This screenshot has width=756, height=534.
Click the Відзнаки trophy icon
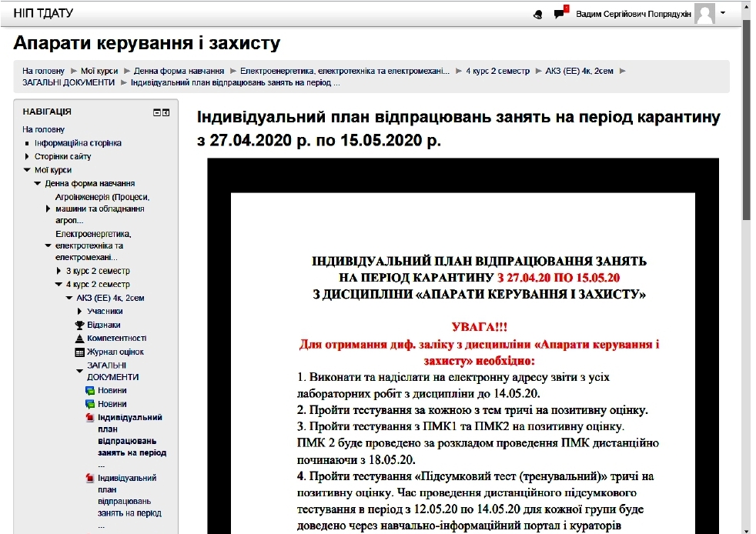[79, 325]
